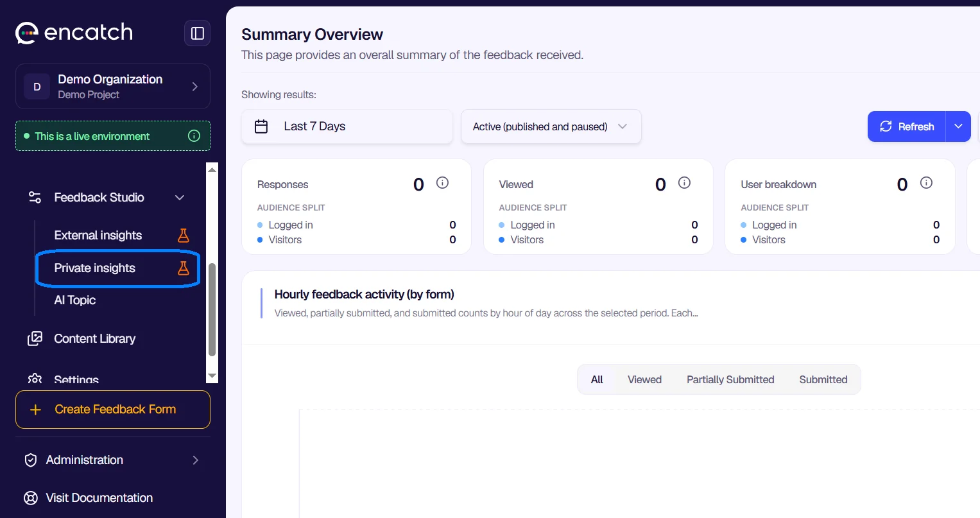Expand the Administration chevron
Screen dimensions: 980x518
195,460
